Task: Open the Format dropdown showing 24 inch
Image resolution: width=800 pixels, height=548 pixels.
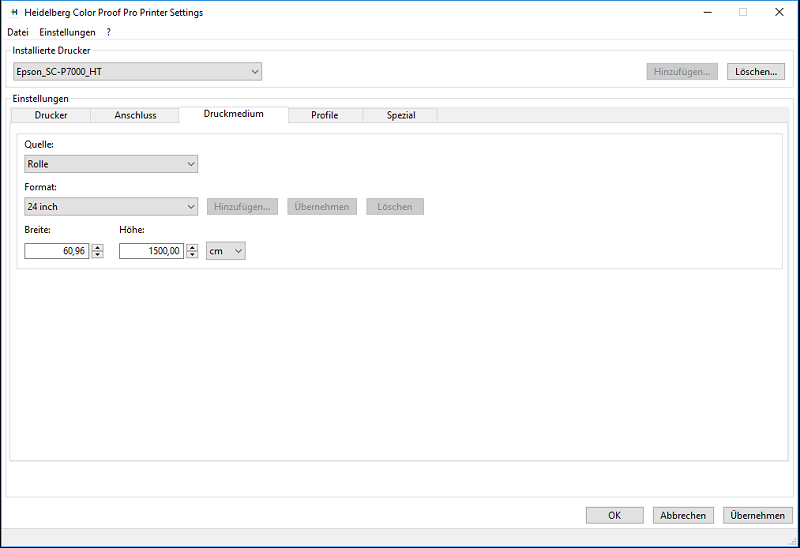Action: pos(111,207)
